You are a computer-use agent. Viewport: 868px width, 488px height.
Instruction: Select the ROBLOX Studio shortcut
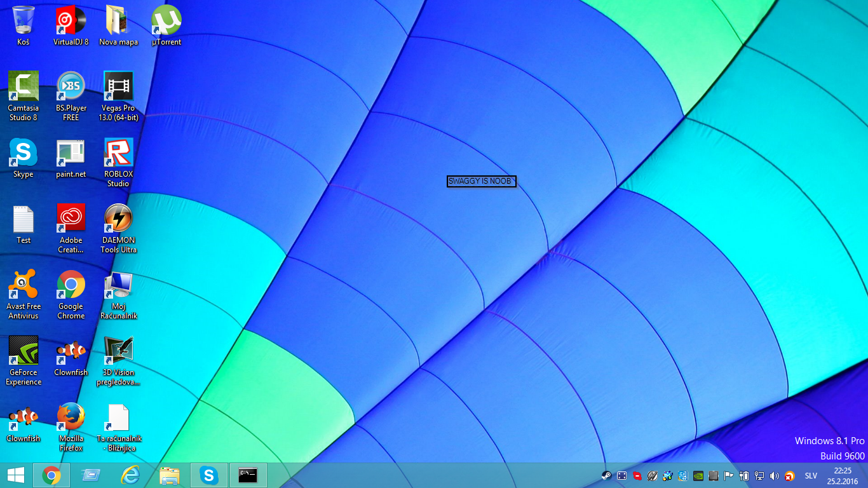[118, 153]
